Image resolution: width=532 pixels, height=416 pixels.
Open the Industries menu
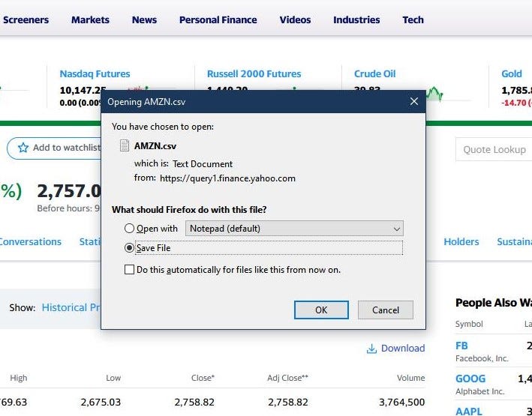[356, 20]
